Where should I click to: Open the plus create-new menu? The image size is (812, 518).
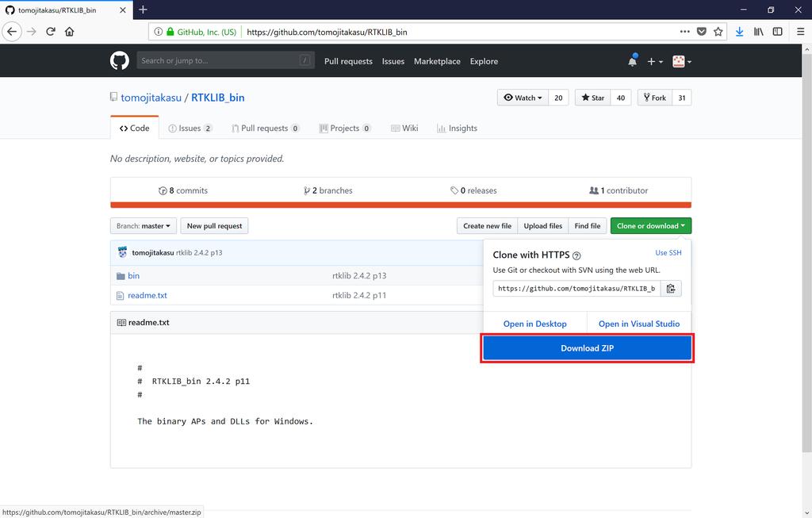[x=654, y=61]
